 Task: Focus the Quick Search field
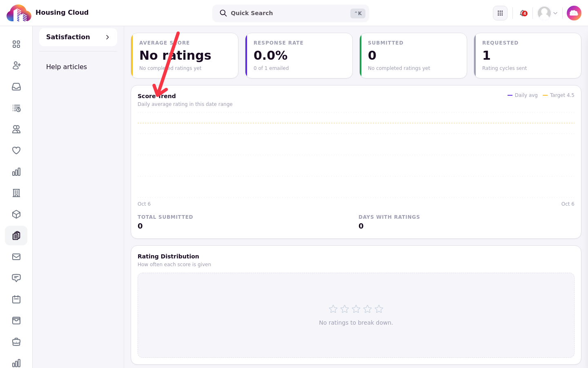(291, 13)
